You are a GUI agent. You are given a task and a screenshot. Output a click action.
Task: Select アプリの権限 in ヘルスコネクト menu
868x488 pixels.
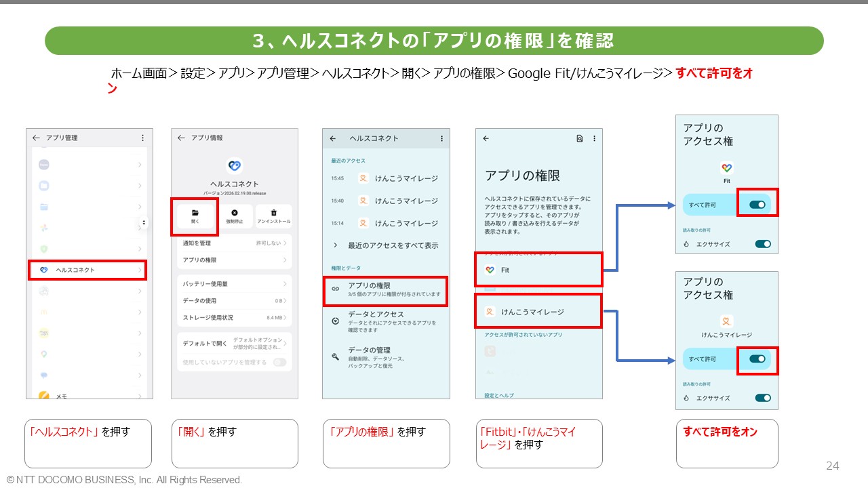tap(385, 290)
